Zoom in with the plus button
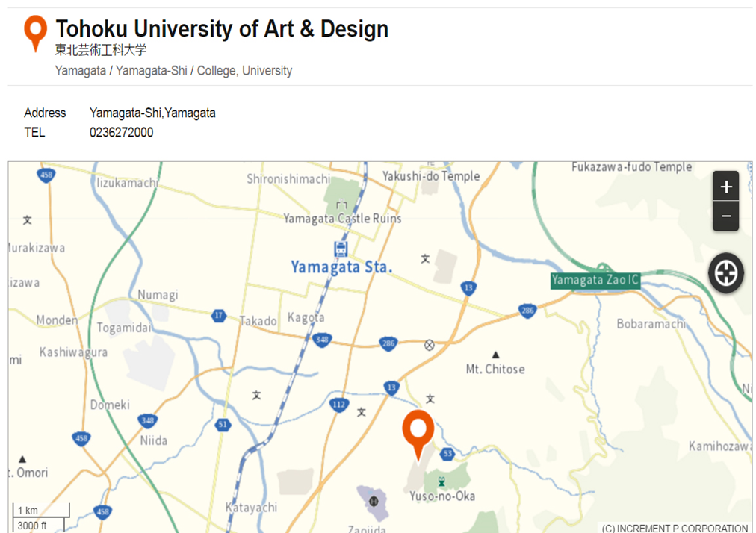 pyautogui.click(x=725, y=186)
